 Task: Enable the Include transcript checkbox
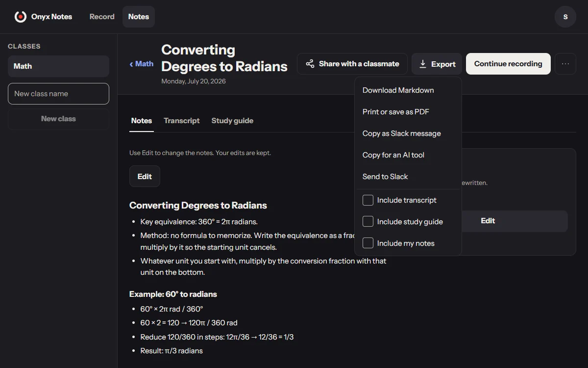(x=368, y=200)
